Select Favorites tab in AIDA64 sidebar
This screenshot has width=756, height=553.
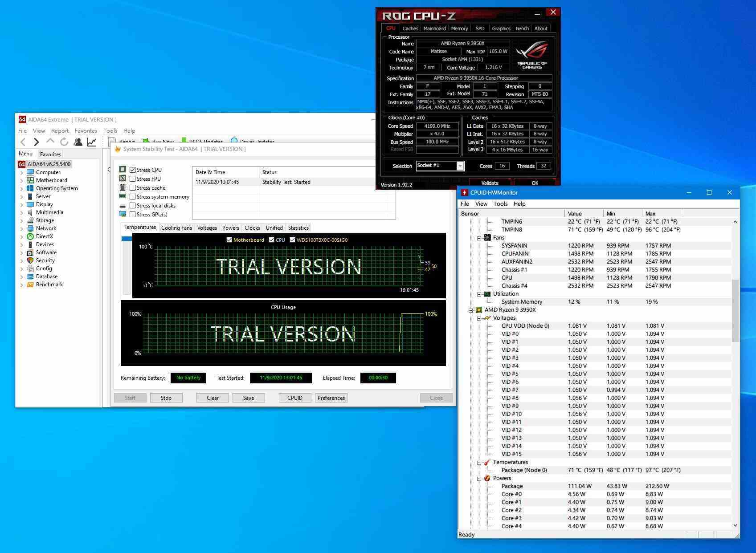pyautogui.click(x=50, y=155)
